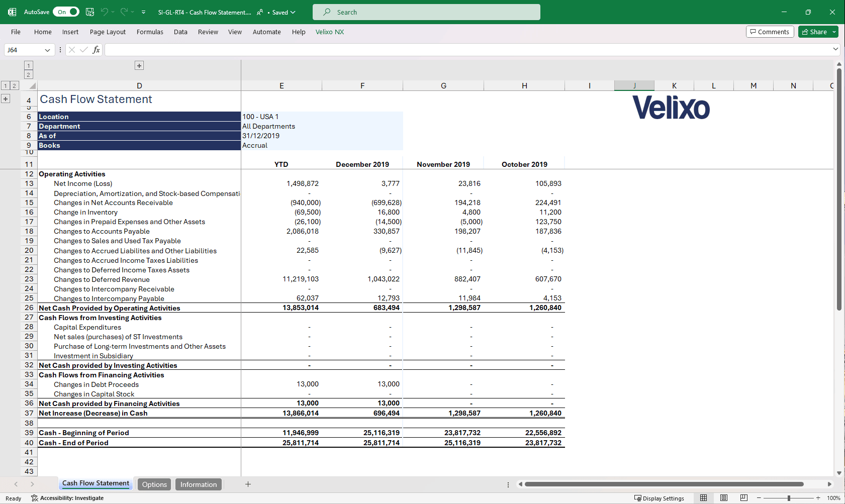Open Display Settings in status bar
This screenshot has height=504, width=845.
[x=659, y=498]
